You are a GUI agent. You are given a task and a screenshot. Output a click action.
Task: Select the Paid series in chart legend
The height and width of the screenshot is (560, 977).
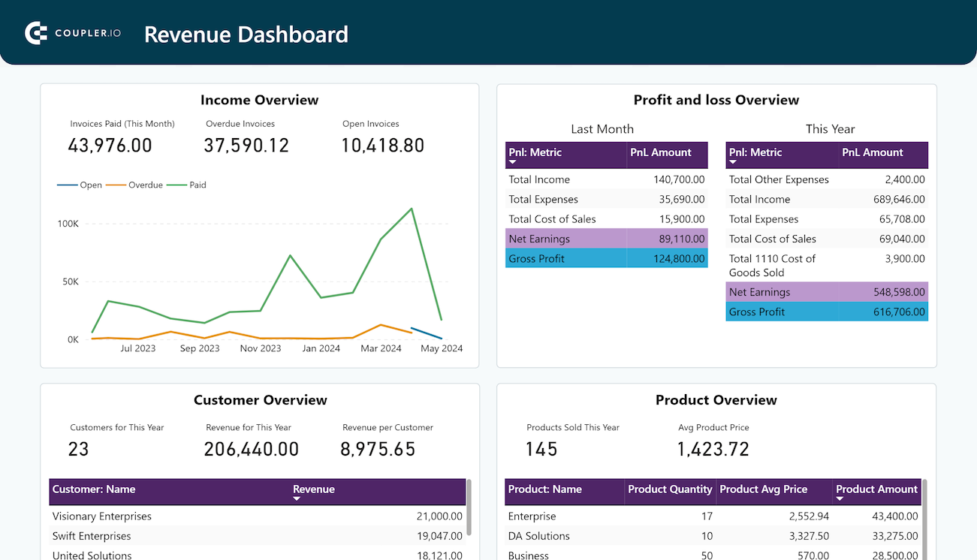pos(187,185)
